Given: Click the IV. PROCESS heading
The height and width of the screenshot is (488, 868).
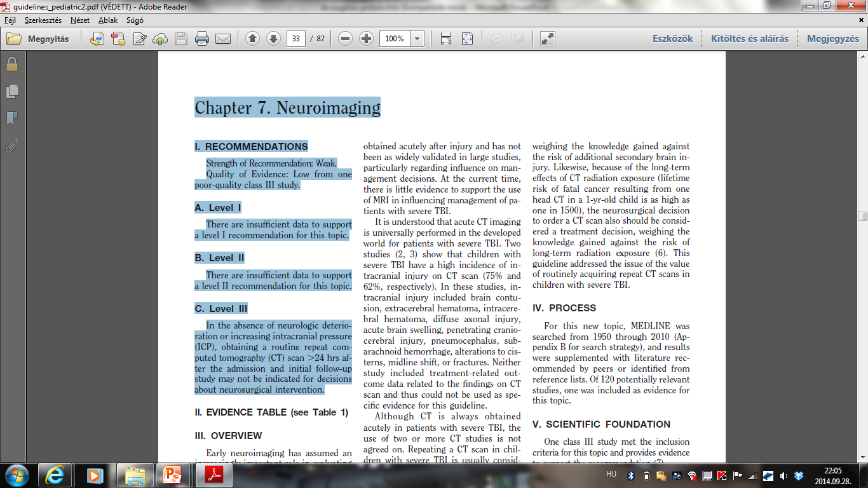Looking at the screenshot, I should pos(564,308).
